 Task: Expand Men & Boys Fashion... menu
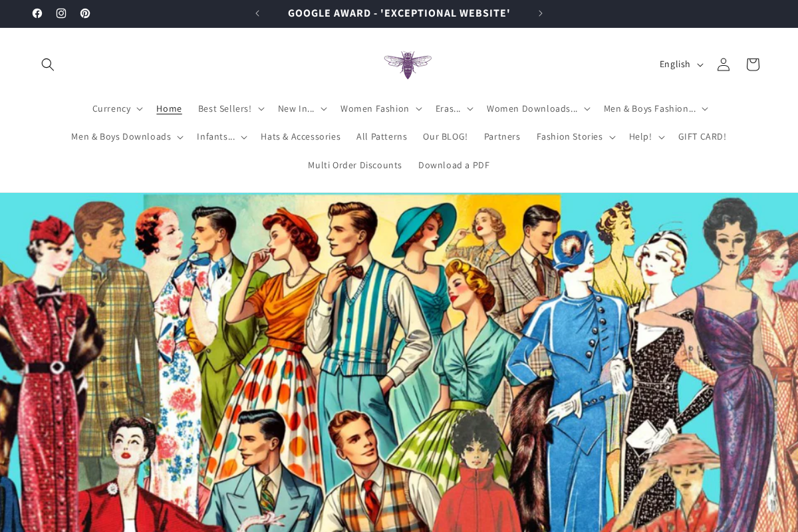(654, 108)
